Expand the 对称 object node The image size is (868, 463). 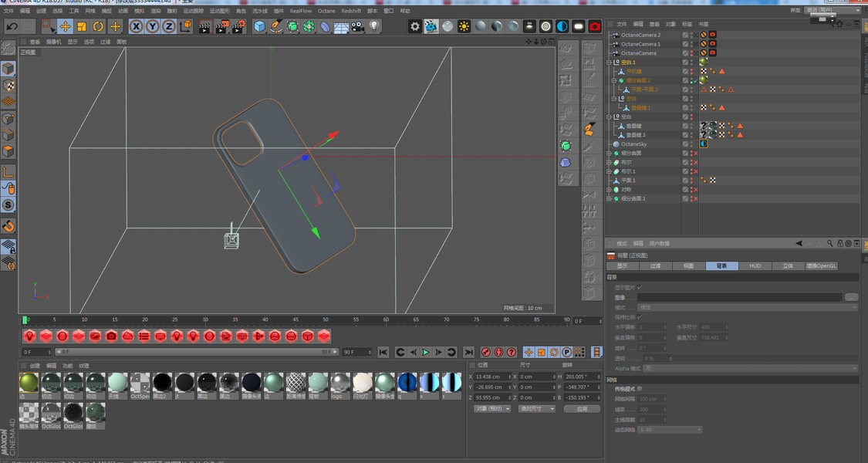point(609,189)
